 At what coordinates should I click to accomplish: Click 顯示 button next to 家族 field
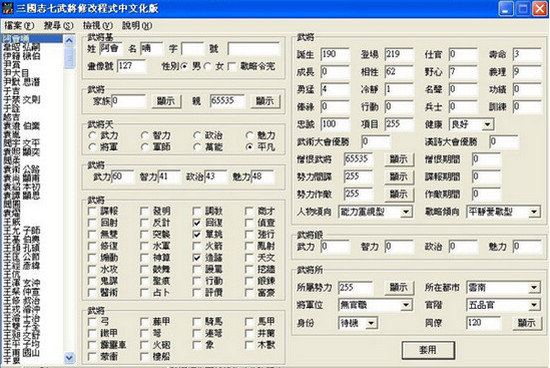167,101
